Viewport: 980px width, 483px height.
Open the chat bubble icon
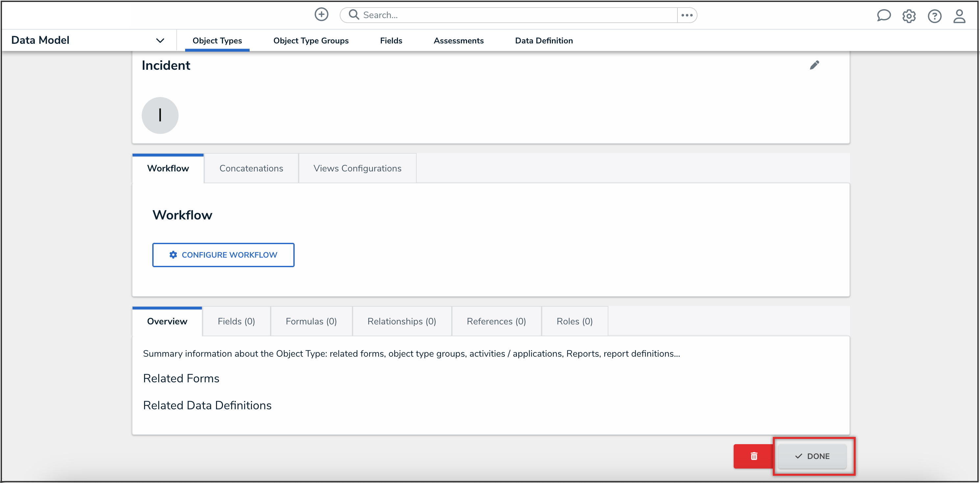click(x=883, y=15)
